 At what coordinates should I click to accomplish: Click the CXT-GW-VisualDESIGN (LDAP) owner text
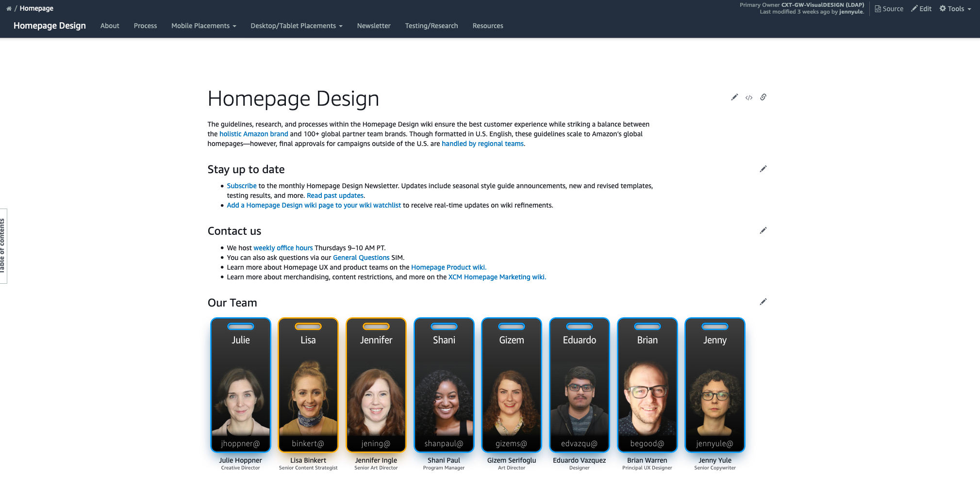pos(823,5)
